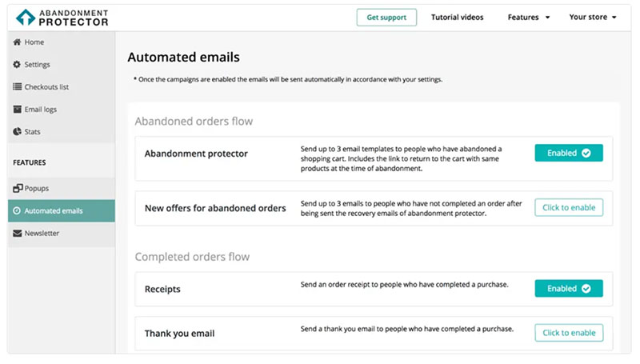This screenshot has height=364, width=640.
Task: Click the Get support button
Action: [x=386, y=17]
